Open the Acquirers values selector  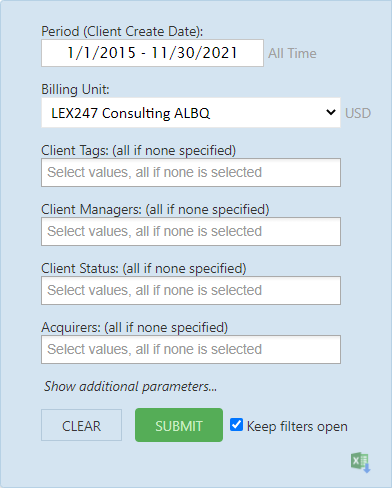[191, 349]
